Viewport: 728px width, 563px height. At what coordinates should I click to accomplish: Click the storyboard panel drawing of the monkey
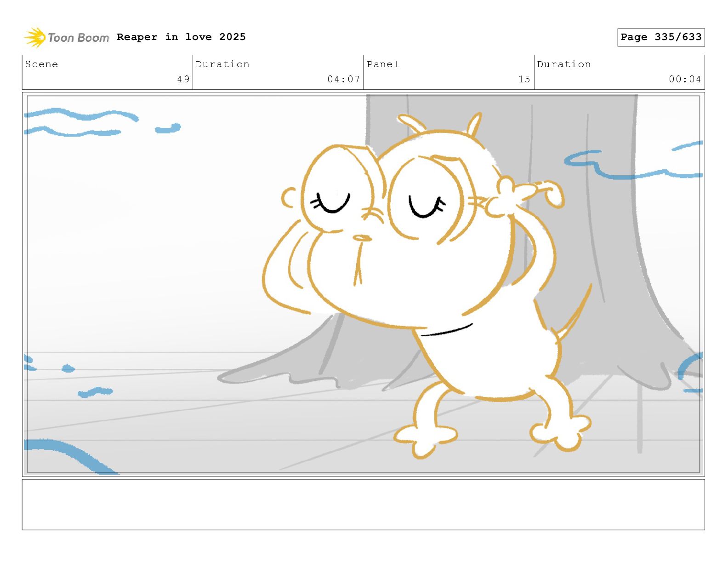click(363, 284)
